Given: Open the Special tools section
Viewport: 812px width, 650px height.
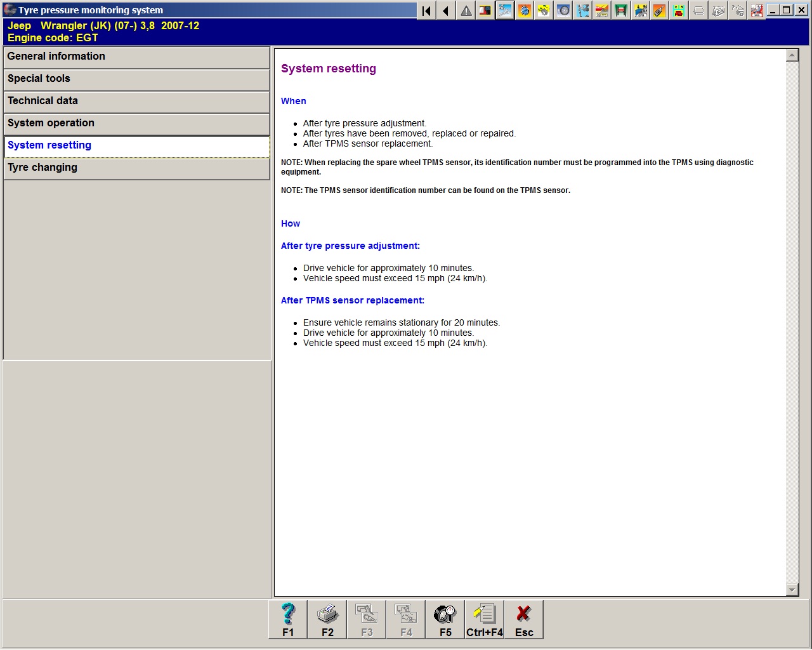Looking at the screenshot, I should pos(136,79).
